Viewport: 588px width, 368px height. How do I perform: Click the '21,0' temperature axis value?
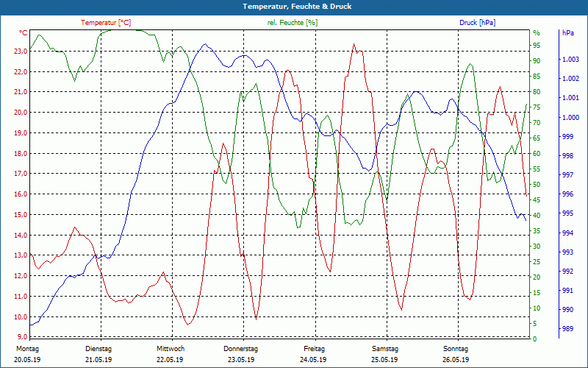click(x=21, y=92)
